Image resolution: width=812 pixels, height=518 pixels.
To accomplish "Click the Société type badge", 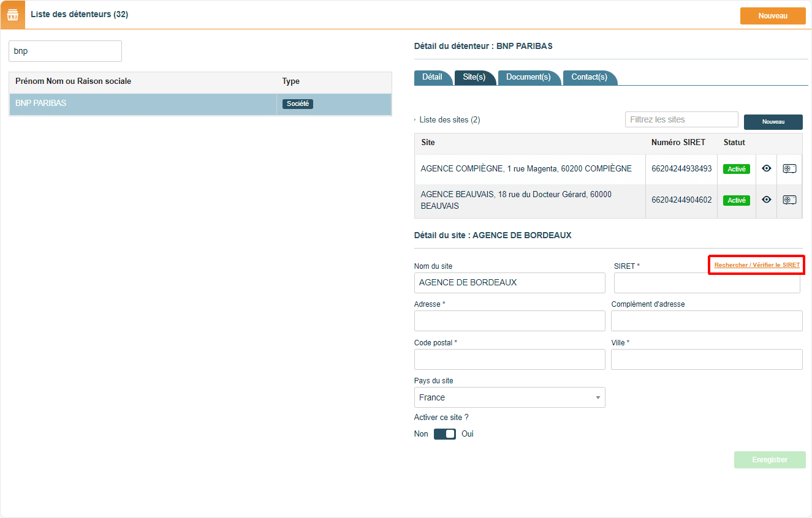I will coord(298,104).
